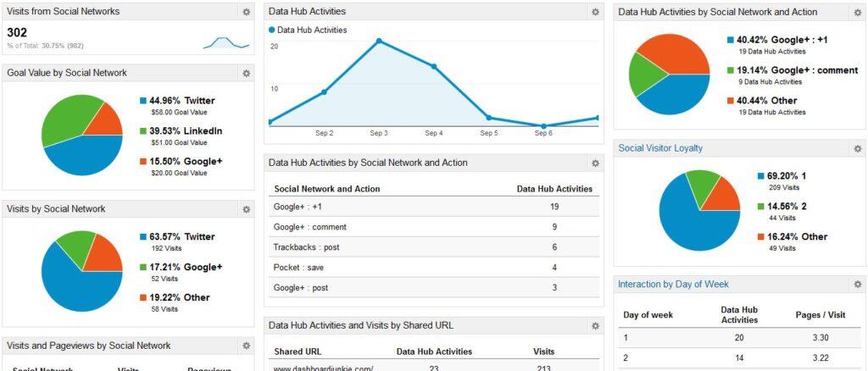This screenshot has width=868, height=371.
Task: Click the Sep 3 peak data point
Action: [379, 41]
